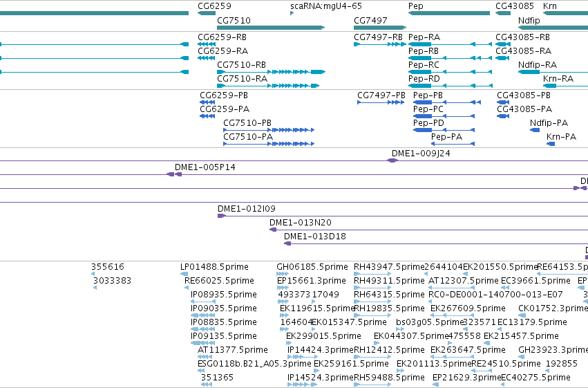588x388 pixels.
Task: Select the LP01488.5prime EST label
Action: click(214, 267)
